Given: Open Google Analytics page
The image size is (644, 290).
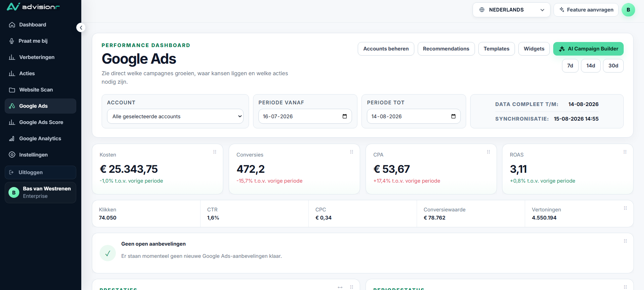Looking at the screenshot, I should 40,139.
